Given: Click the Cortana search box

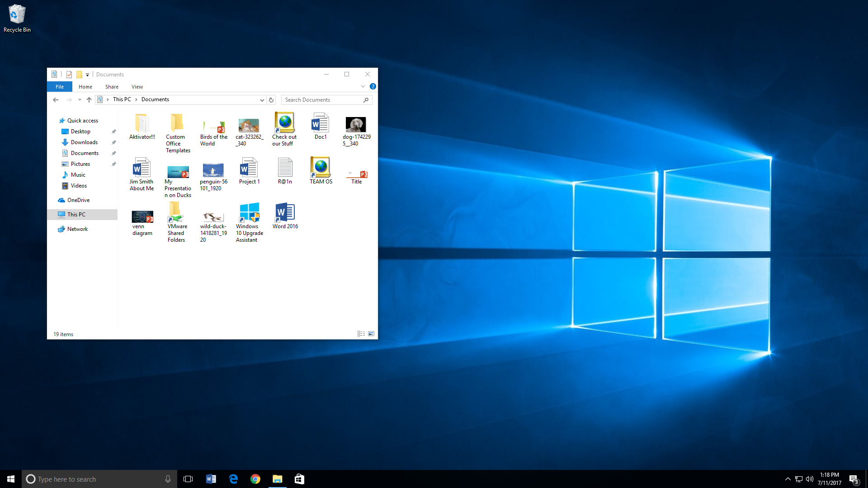Looking at the screenshot, I should 99,479.
